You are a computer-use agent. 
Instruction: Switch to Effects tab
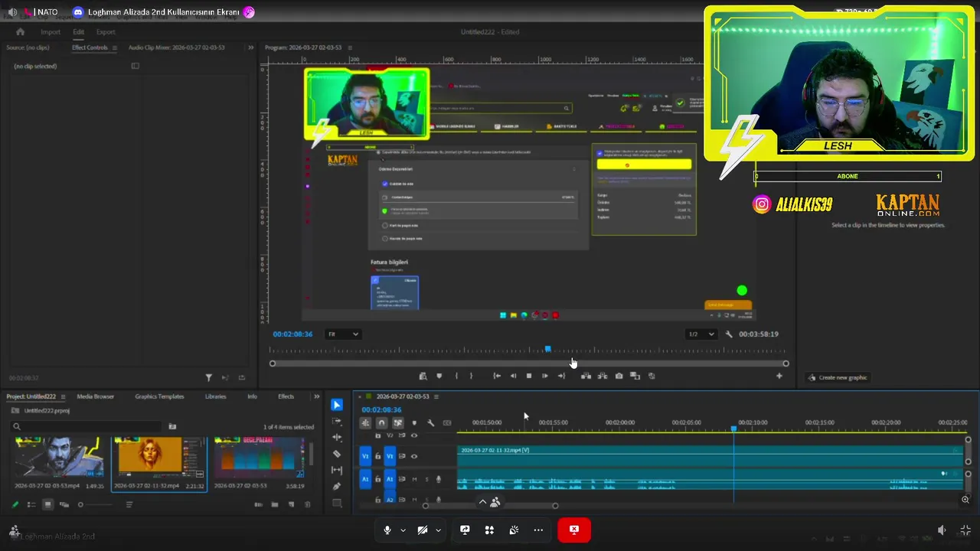point(286,396)
